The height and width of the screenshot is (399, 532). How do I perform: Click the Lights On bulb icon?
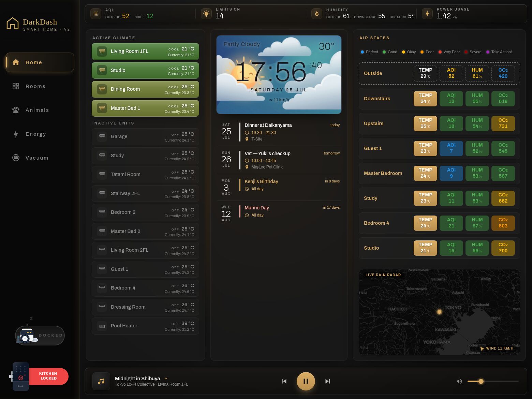206,14
